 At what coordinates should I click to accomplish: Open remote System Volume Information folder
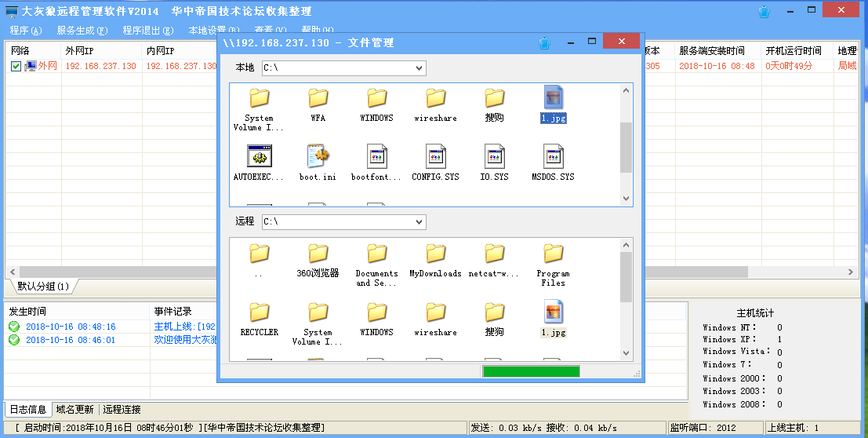(x=318, y=323)
